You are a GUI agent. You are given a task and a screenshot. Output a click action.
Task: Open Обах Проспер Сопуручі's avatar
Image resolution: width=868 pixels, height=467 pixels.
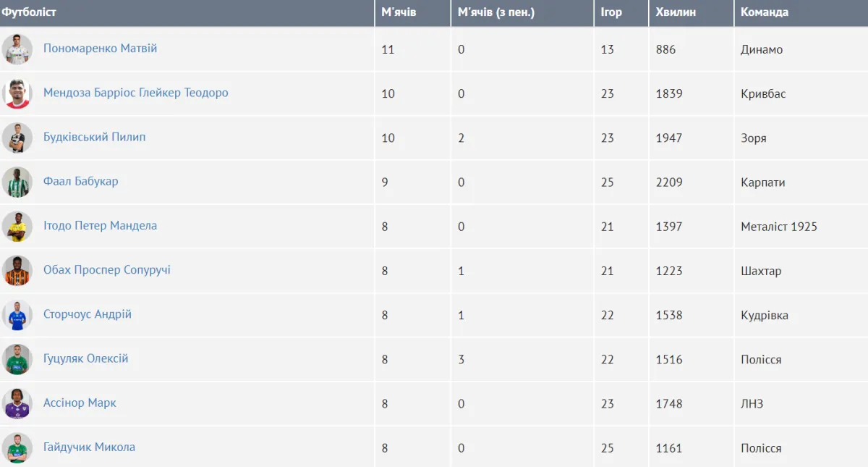click(x=17, y=271)
